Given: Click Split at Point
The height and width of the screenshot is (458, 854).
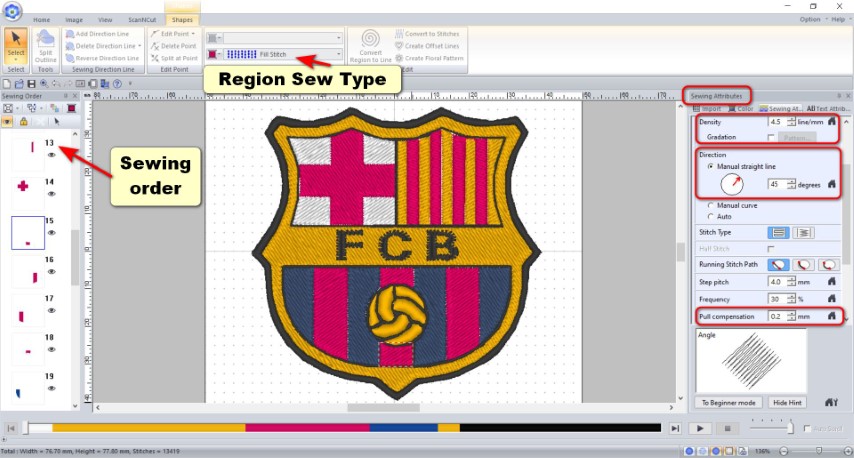Looking at the screenshot, I should click(x=174, y=58).
